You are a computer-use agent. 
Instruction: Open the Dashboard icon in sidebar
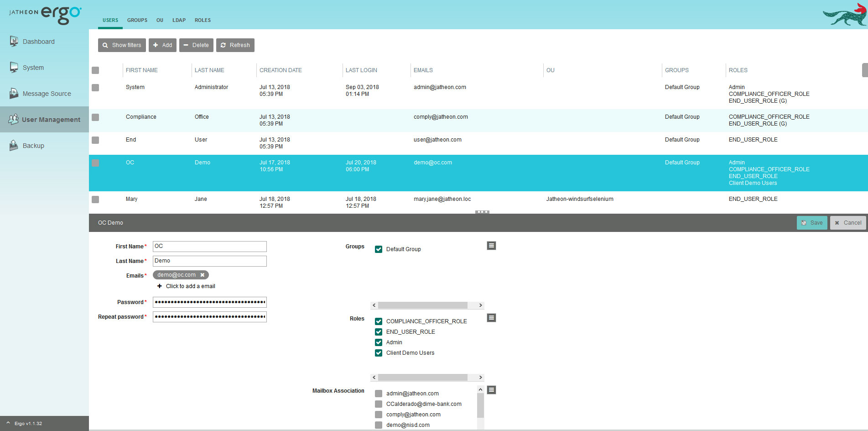click(x=14, y=41)
